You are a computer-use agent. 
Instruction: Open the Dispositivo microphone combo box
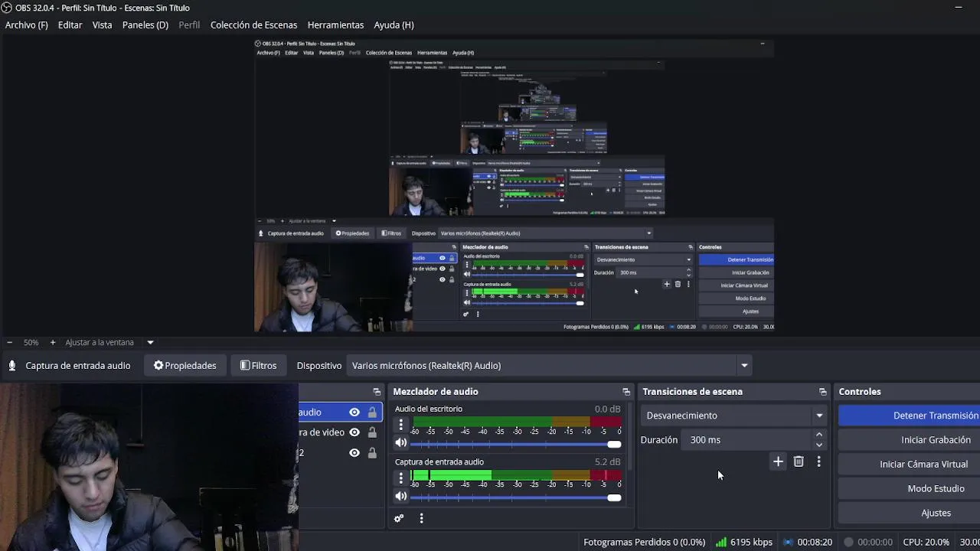pos(549,366)
